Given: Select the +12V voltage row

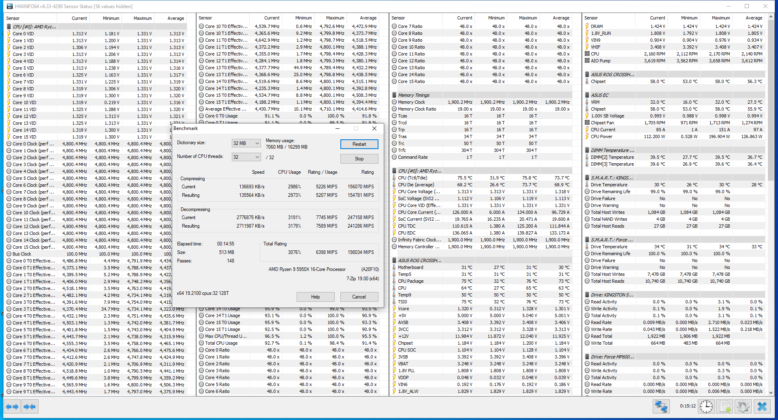Looking at the screenshot, I should click(x=482, y=336).
